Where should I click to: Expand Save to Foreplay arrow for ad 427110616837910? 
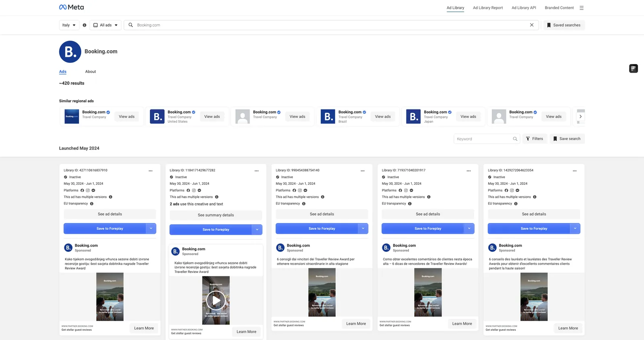(x=151, y=229)
